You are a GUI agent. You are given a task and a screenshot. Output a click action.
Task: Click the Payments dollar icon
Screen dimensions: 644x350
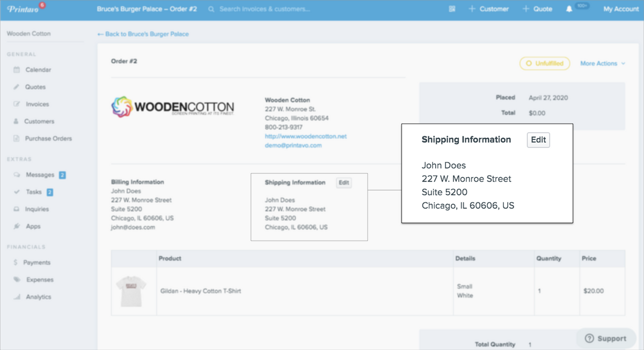click(16, 263)
